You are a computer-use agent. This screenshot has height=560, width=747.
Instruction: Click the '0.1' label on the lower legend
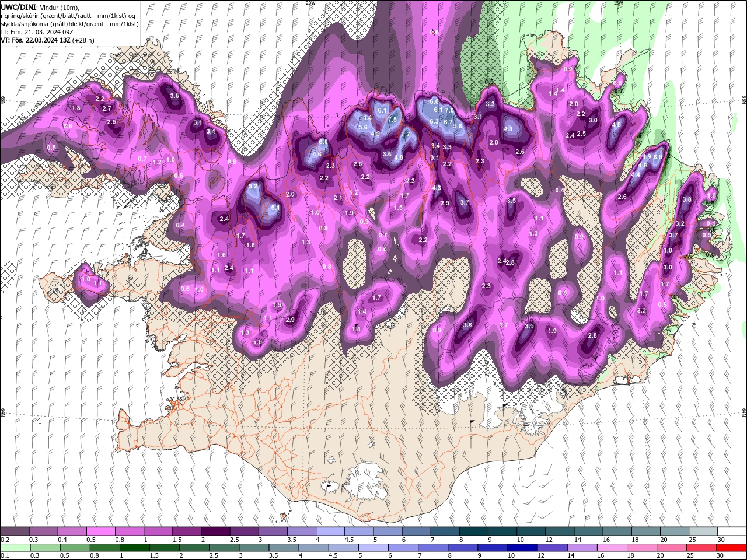click(x=5, y=556)
